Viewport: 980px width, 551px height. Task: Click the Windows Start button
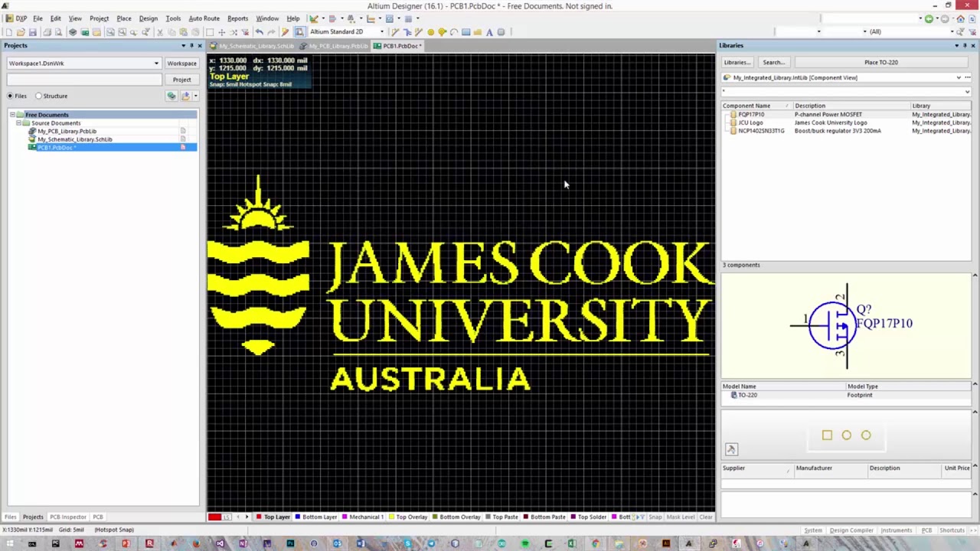click(x=8, y=544)
